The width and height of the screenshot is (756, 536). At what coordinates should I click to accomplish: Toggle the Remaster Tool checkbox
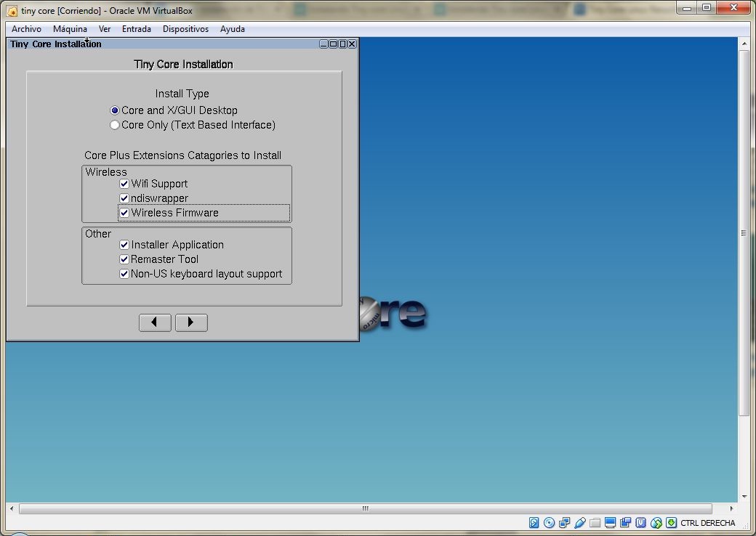[124, 259]
